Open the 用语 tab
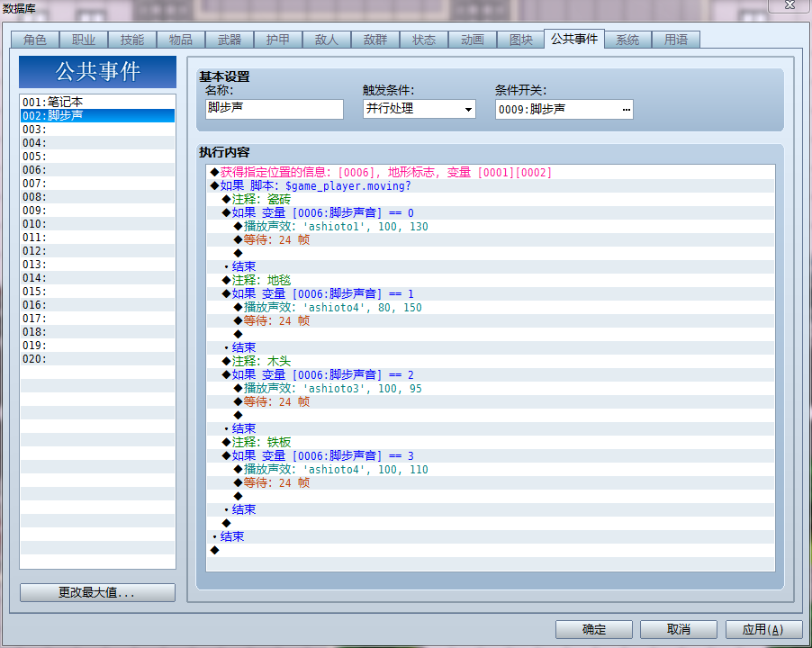Viewport: 812px width, 648px height. [676, 40]
